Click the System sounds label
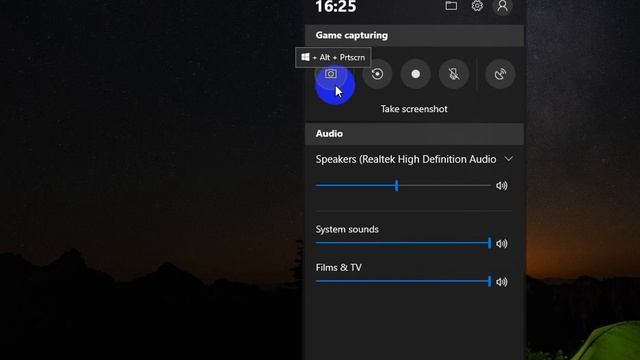Image resolution: width=640 pixels, height=360 pixels. [x=347, y=229]
